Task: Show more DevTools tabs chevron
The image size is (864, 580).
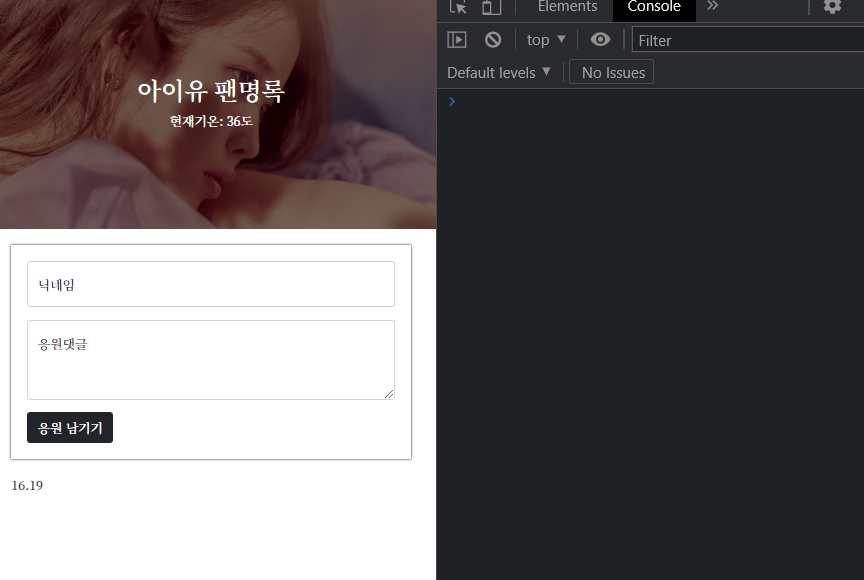Action: point(712,6)
